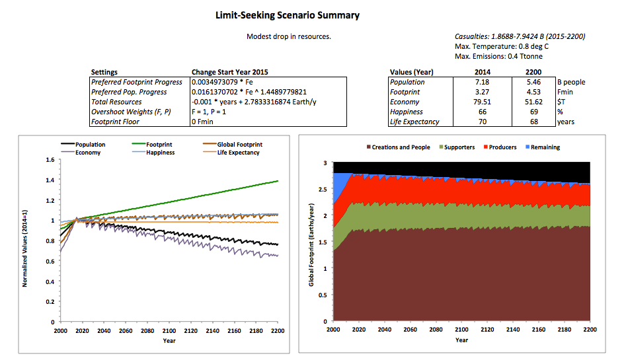Image resolution: width=628 pixels, height=364 pixels.
Task: Select the Change Start Year 2015 header
Action: (229, 72)
